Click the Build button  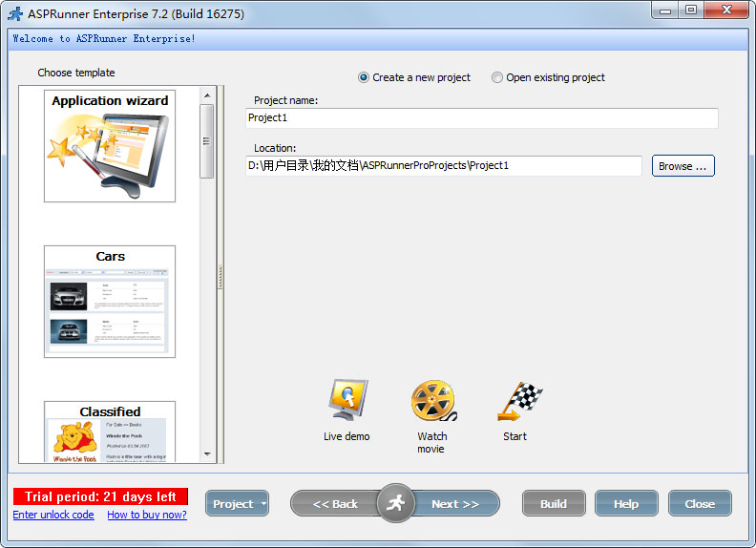click(x=554, y=504)
